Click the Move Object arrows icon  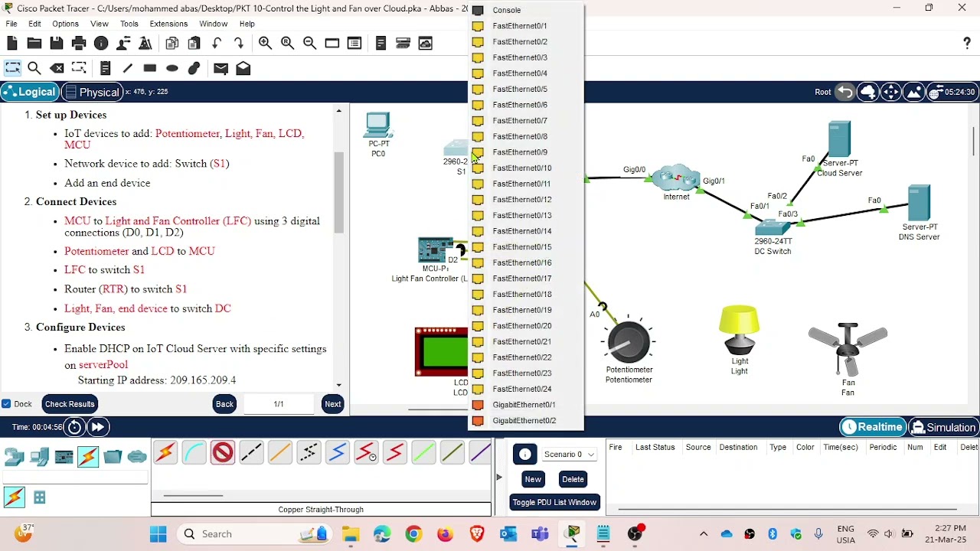[890, 92]
